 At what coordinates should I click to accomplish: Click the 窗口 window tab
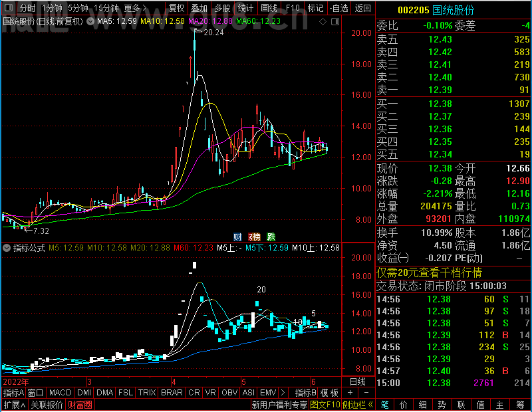pyautogui.click(x=36, y=393)
